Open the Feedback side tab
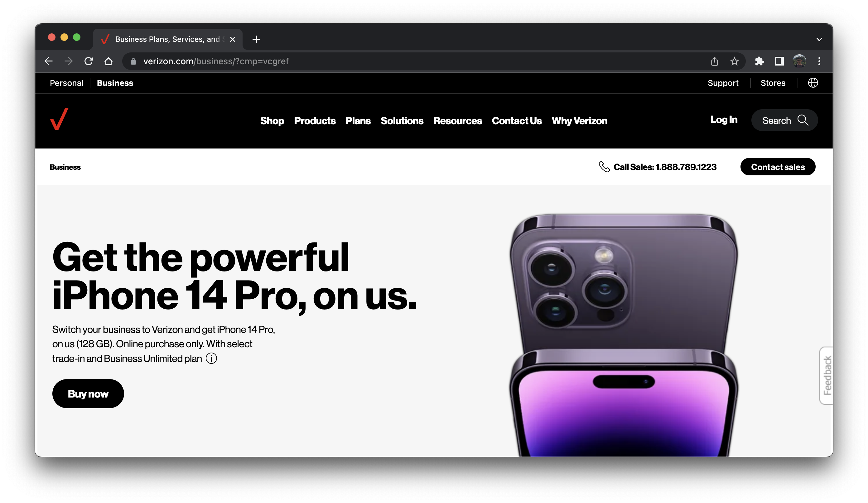 click(826, 375)
